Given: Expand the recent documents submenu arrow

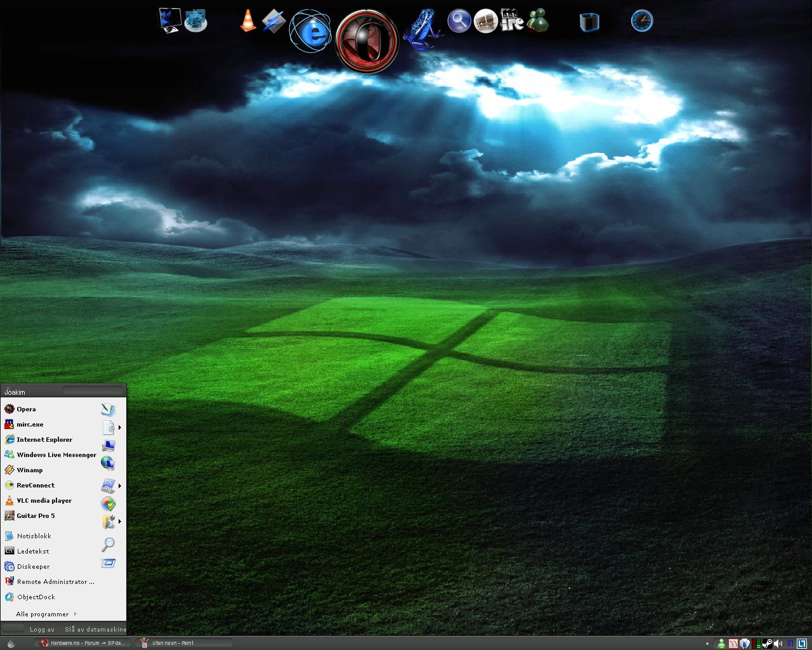Looking at the screenshot, I should coord(119,427).
